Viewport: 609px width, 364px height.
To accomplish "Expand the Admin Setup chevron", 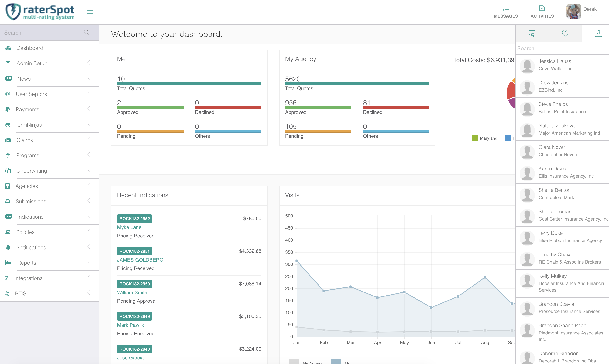I will pyautogui.click(x=89, y=63).
